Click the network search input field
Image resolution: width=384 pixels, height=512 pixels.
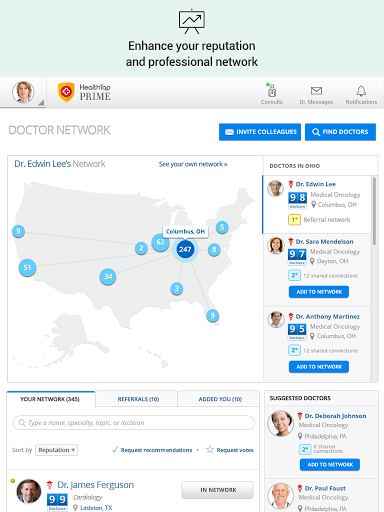pyautogui.click(x=133, y=423)
